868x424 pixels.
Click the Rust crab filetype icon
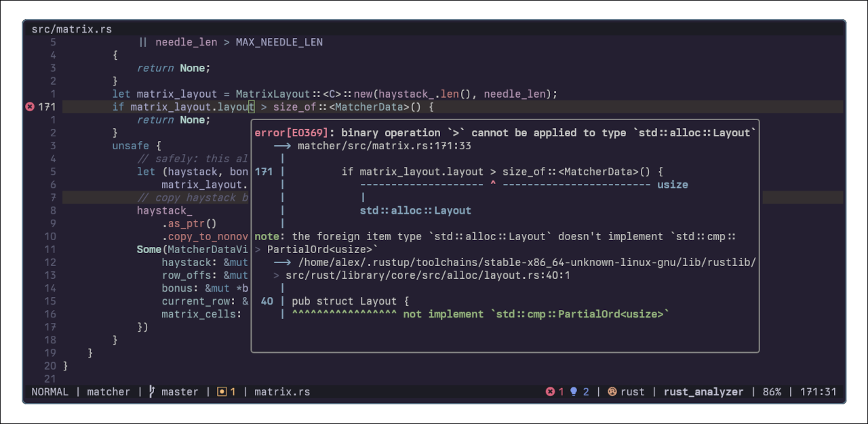tap(612, 391)
